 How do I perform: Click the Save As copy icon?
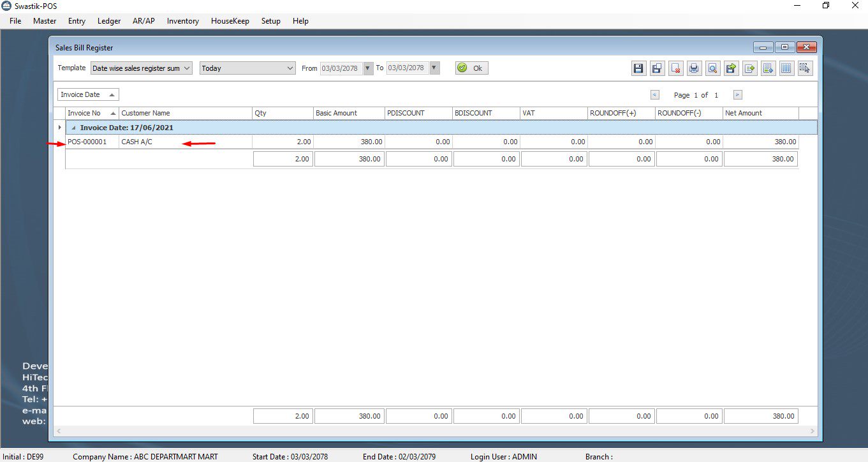(x=657, y=68)
